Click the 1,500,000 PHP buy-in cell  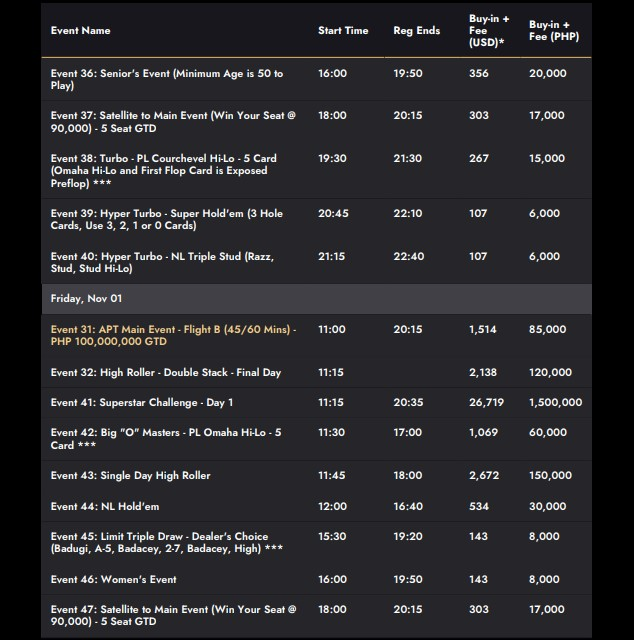[x=555, y=403]
